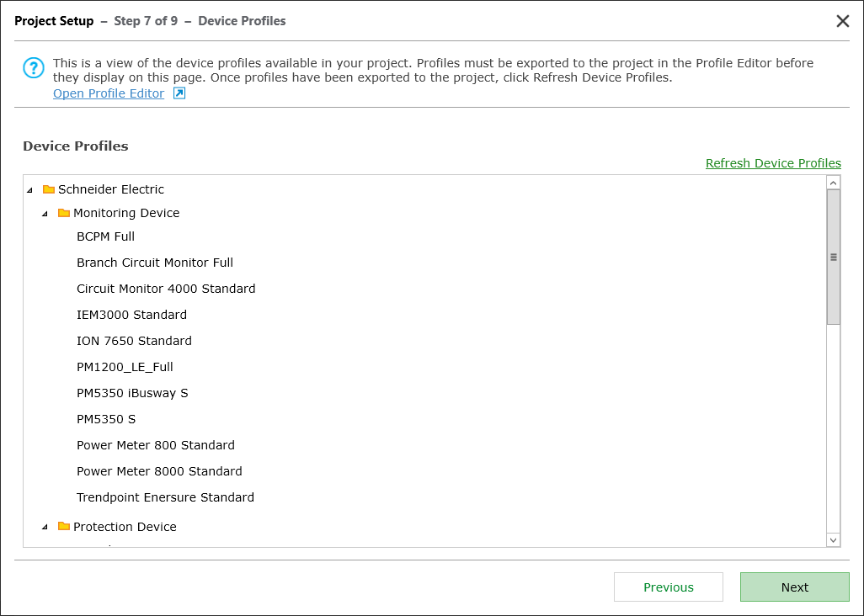Viewport: 864px width, 616px height.
Task: Select the BCPM Full profile
Action: pyautogui.click(x=105, y=236)
